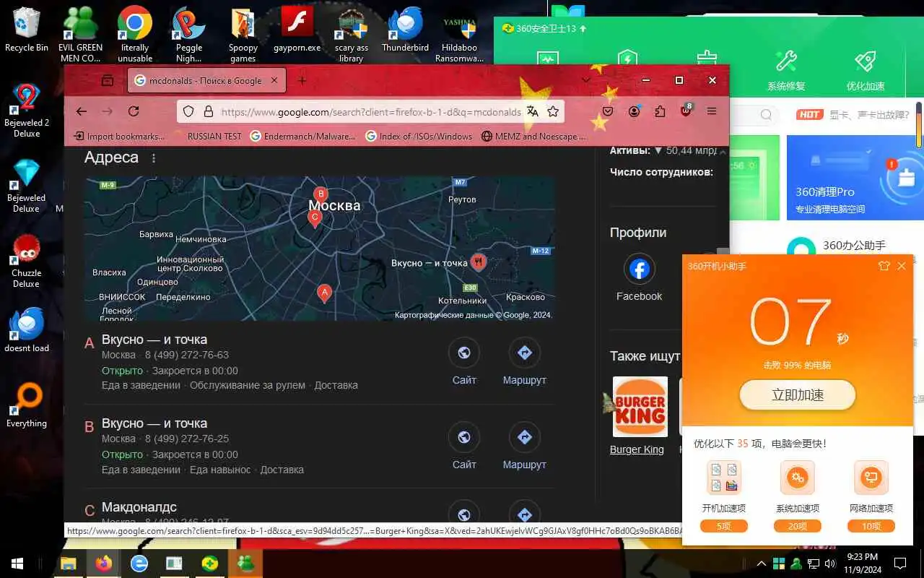Viewport: 924px width, 578px height.
Task: Click the 立即加速 button in 360 popup
Action: pyautogui.click(x=798, y=395)
